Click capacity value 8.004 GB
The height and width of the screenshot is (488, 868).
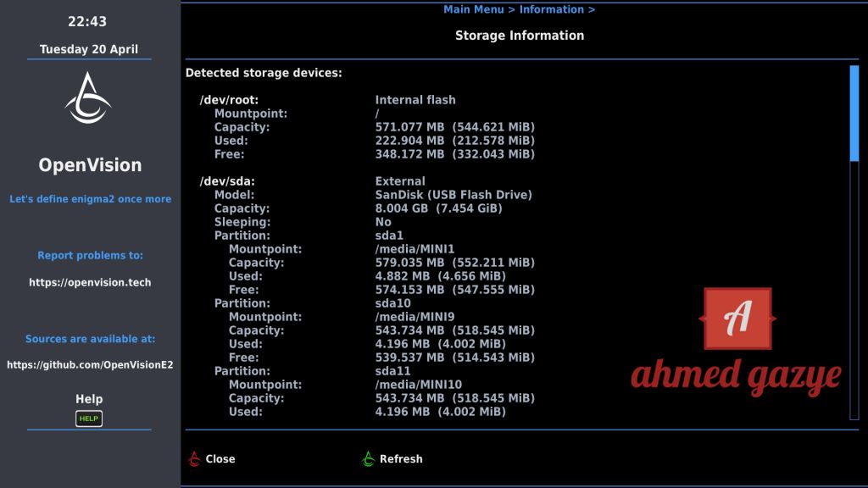pos(402,208)
